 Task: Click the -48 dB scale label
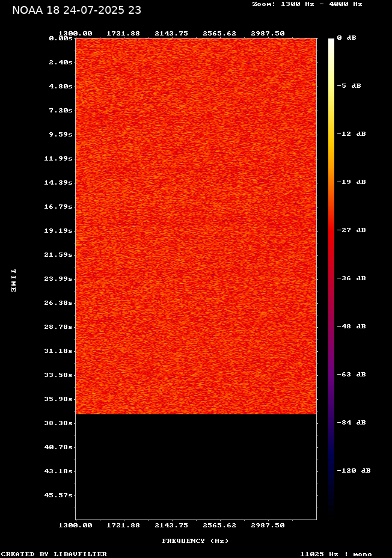click(352, 327)
